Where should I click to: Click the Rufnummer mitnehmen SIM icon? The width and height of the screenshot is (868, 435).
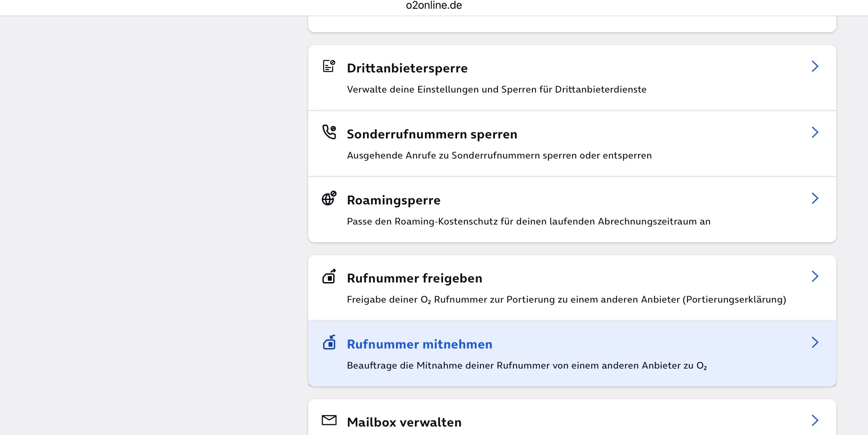pos(329,342)
